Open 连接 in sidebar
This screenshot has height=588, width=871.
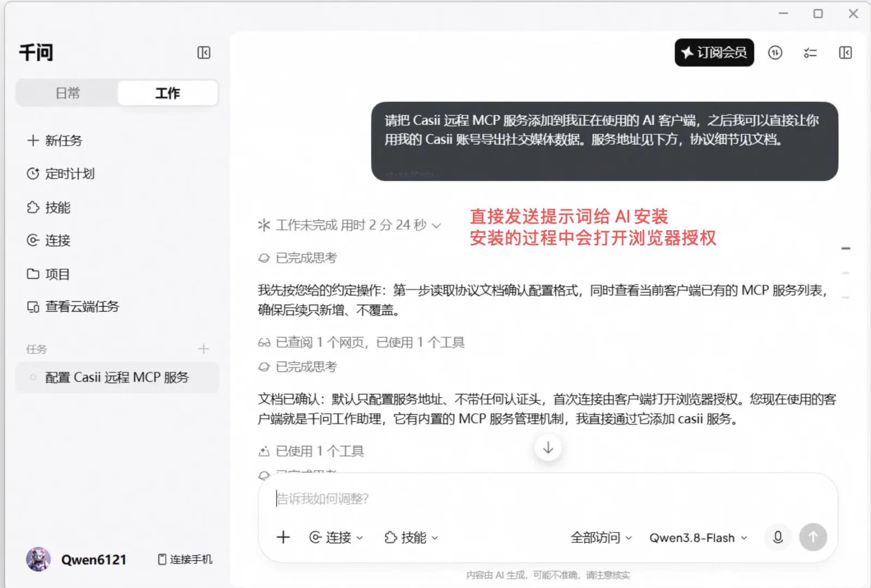(48, 240)
